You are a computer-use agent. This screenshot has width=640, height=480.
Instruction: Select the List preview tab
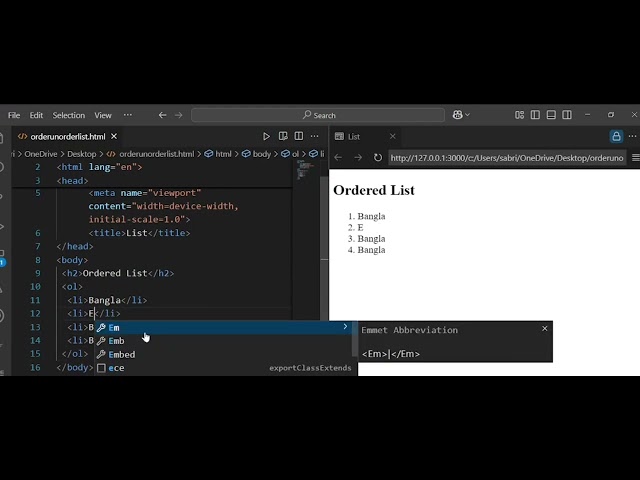(365, 136)
